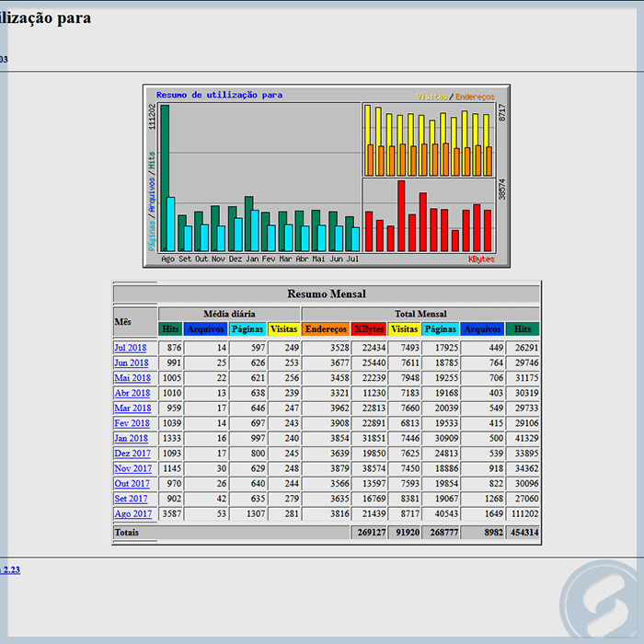
Task: Click the Totais row label
Action: click(x=127, y=533)
